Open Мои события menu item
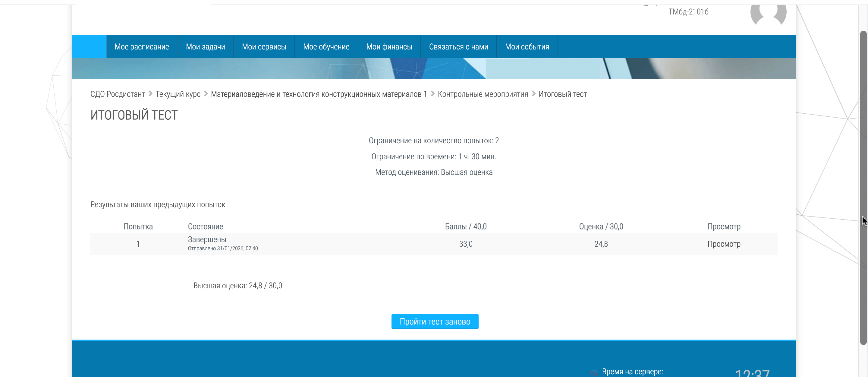The image size is (868, 377). point(527,46)
